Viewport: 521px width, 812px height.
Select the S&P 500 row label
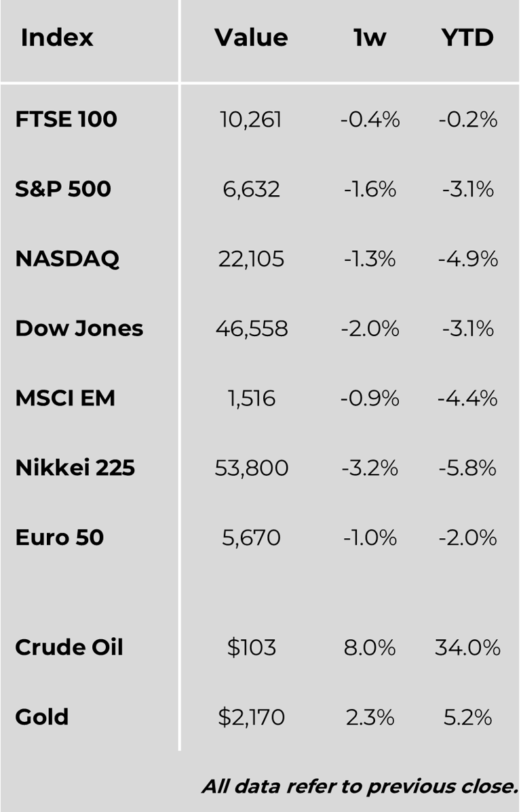(x=63, y=189)
